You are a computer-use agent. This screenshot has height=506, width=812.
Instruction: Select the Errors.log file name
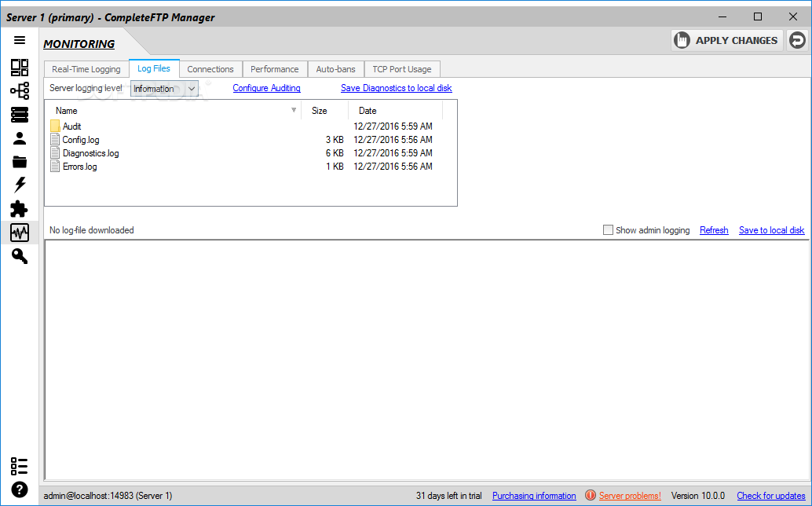tap(80, 167)
